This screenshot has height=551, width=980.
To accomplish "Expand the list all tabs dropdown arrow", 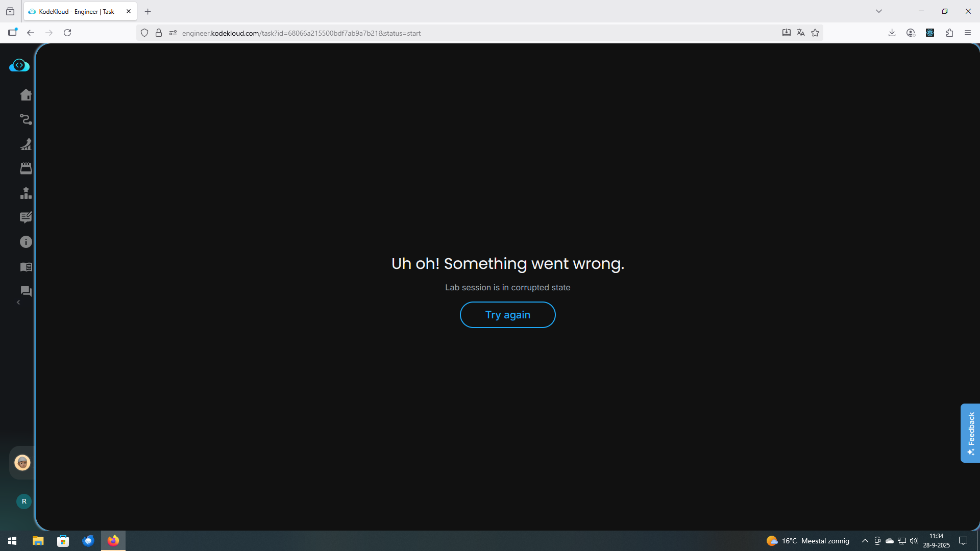I will pos(878,11).
